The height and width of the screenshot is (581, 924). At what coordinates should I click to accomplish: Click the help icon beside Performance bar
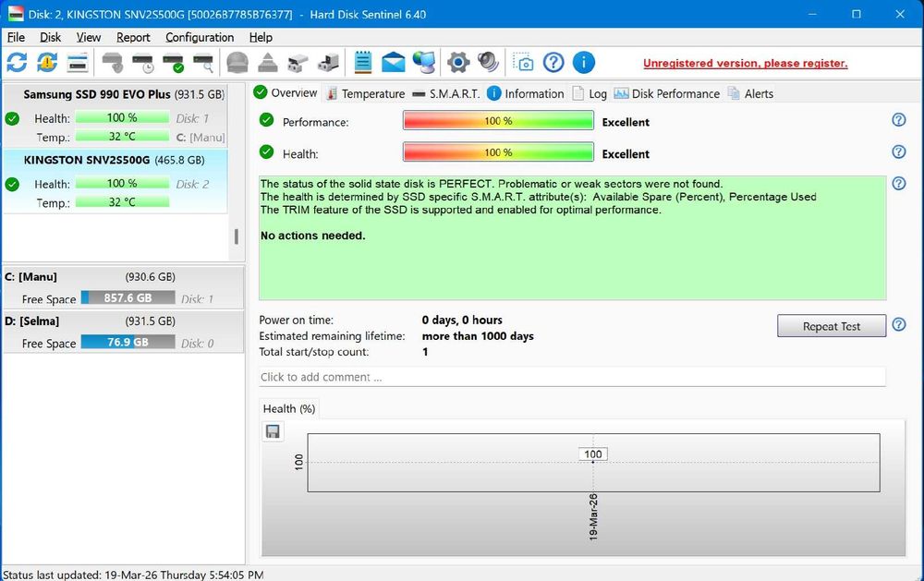(899, 120)
